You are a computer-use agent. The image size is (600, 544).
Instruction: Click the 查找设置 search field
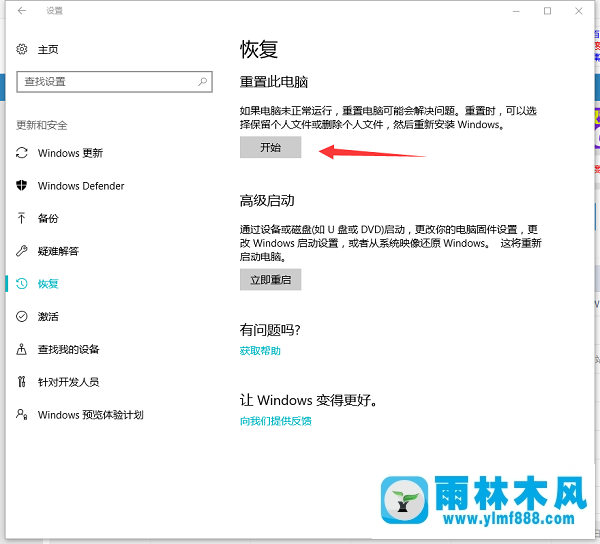coord(114,81)
